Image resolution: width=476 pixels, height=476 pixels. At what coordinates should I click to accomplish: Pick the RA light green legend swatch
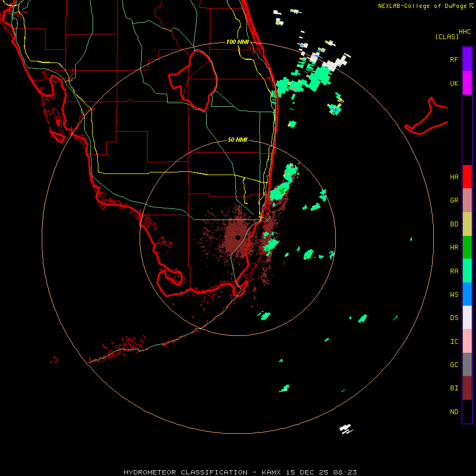[x=467, y=271]
